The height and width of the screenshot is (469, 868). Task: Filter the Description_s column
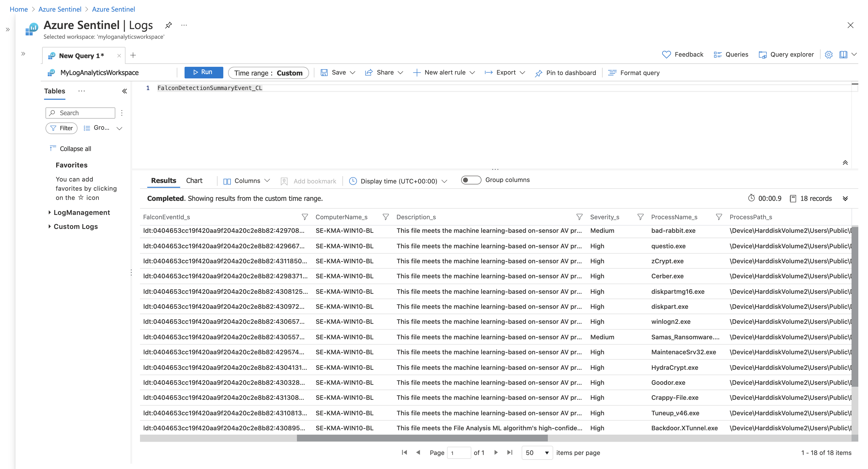tap(579, 217)
